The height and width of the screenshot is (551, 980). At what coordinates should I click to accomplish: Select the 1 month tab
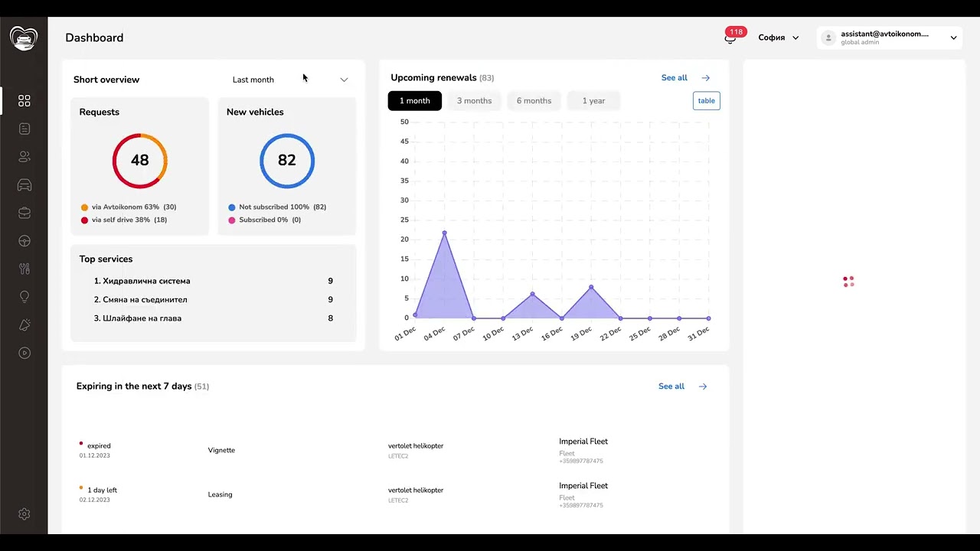click(415, 101)
